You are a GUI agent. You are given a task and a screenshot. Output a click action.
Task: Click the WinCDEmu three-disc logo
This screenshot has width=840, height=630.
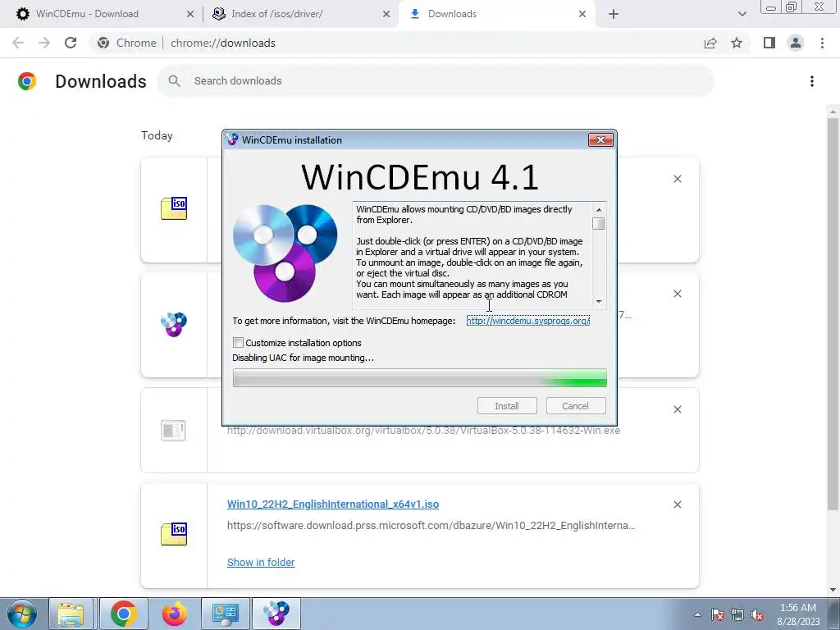[x=285, y=253]
